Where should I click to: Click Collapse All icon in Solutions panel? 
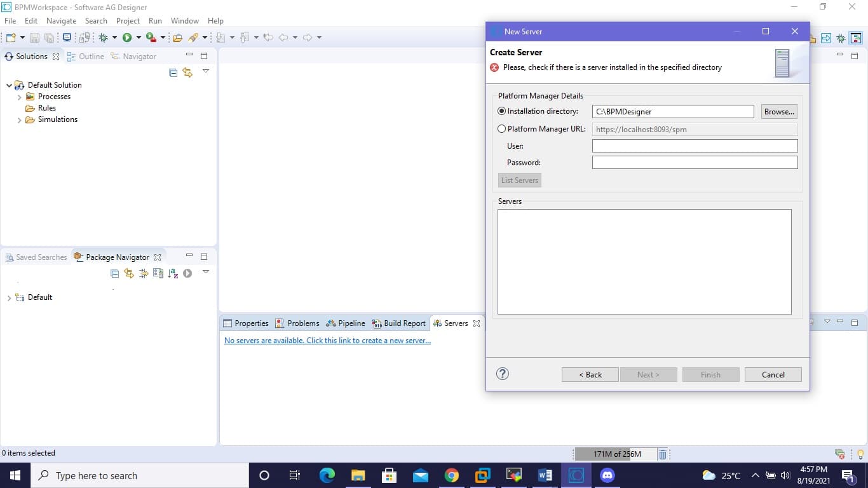pyautogui.click(x=173, y=72)
